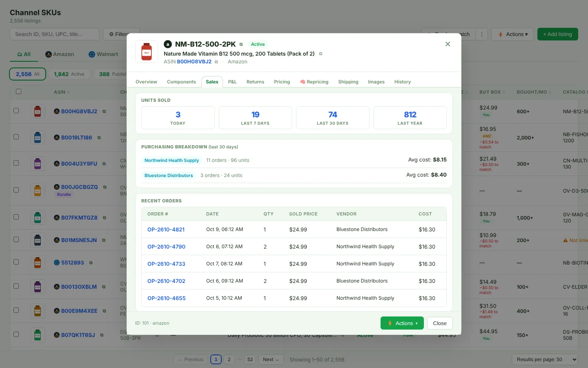Check the row checkbox for B07FKMTGZ8
Screen dimensions: 588x368
tap(16, 217)
